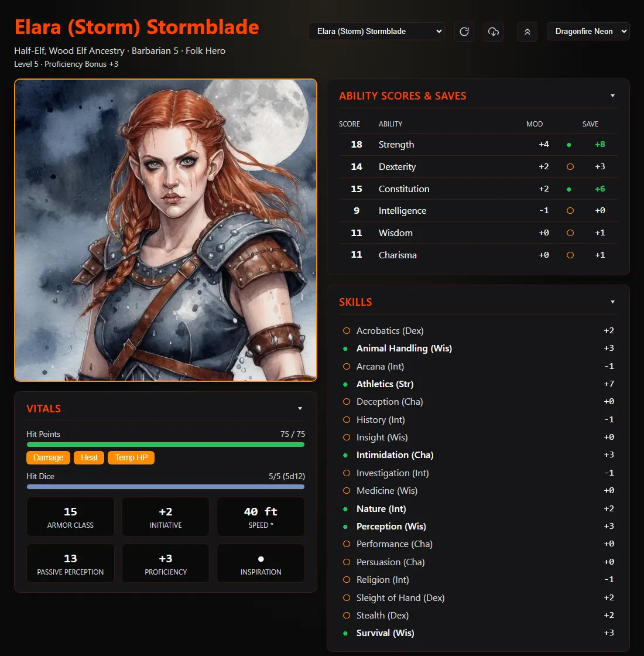Click the Speed 40 ft box
The width and height of the screenshot is (644, 656).
(x=261, y=517)
